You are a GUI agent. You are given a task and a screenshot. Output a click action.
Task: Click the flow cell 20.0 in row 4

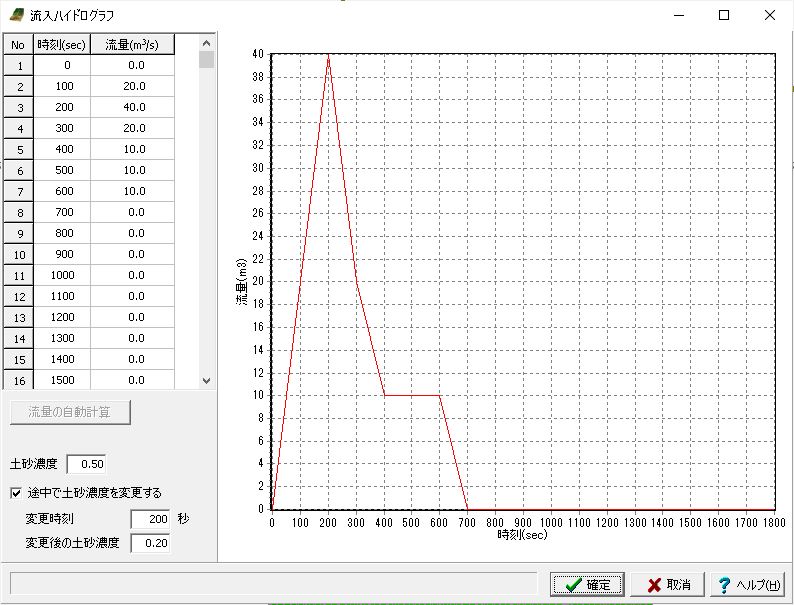coord(133,128)
